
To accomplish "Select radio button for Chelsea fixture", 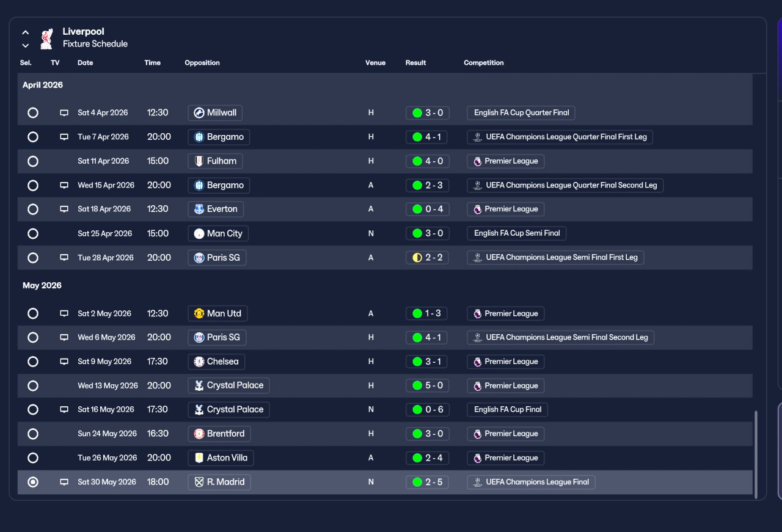I will pyautogui.click(x=33, y=362).
